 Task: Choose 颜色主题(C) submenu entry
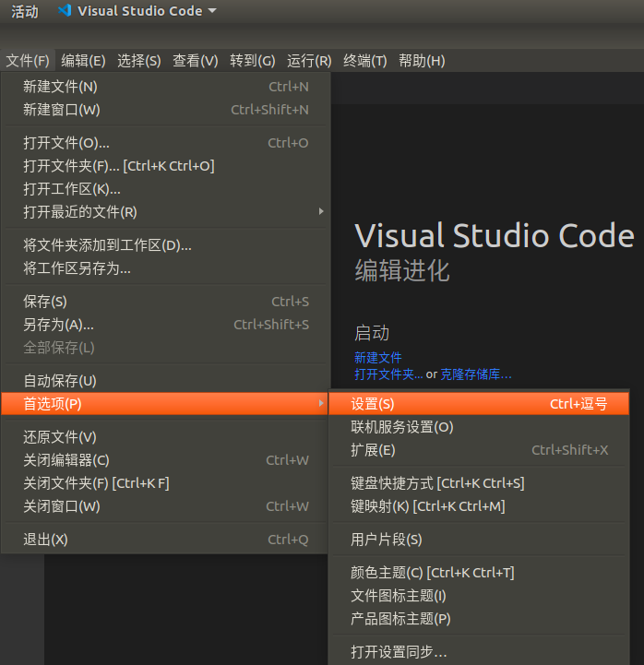pyautogui.click(x=479, y=573)
